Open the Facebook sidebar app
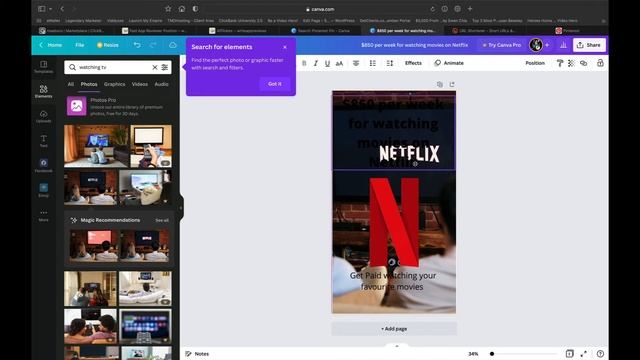Screen dimensions: 640x360 (x=44, y=165)
